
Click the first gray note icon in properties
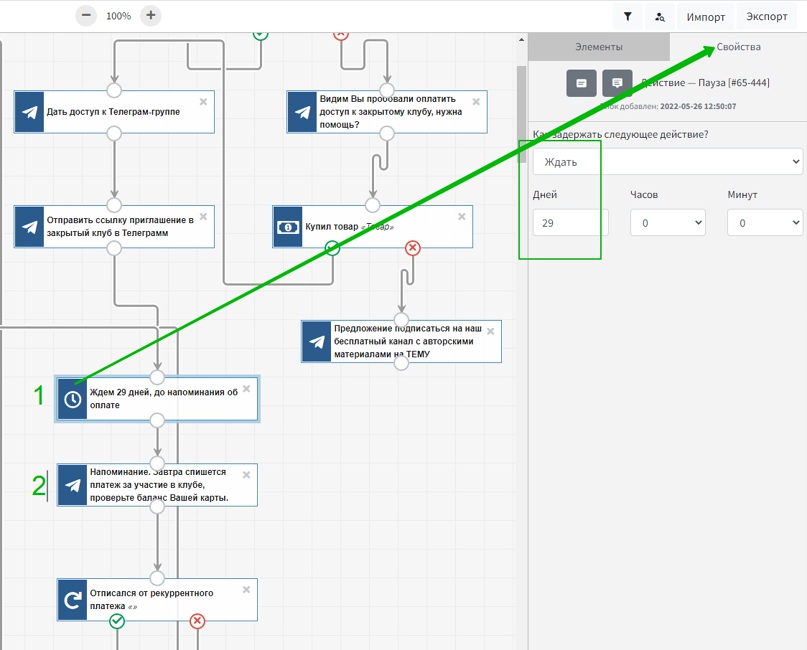point(581,83)
